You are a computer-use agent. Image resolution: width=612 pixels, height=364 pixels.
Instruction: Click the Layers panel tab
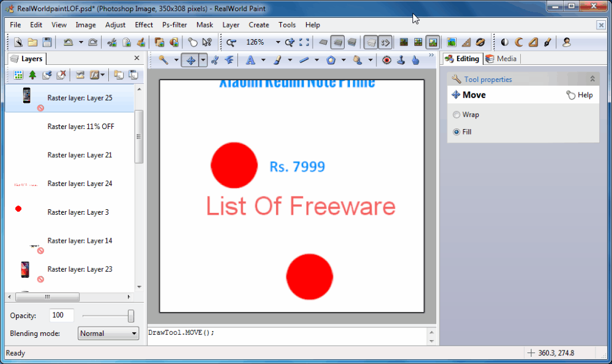tap(26, 59)
